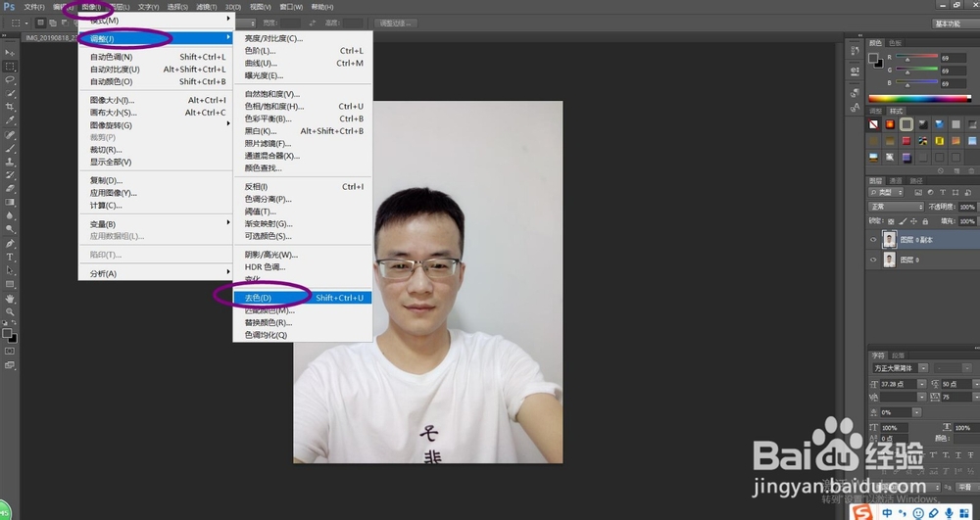Switch to the 路径 tab
Screen dimensions: 980x520
pyautogui.click(x=915, y=181)
